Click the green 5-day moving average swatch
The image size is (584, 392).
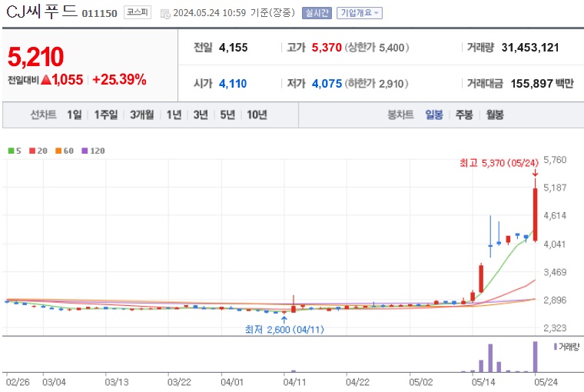pyautogui.click(x=12, y=151)
